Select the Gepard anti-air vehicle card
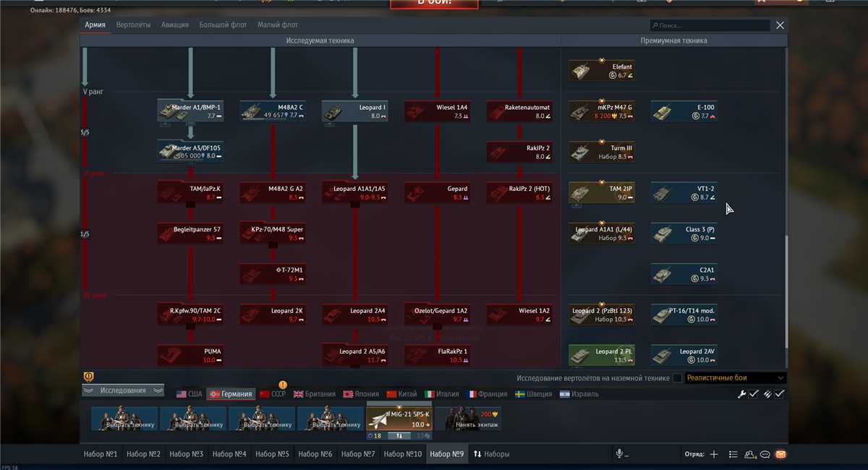This screenshot has height=470, width=868. tap(438, 192)
